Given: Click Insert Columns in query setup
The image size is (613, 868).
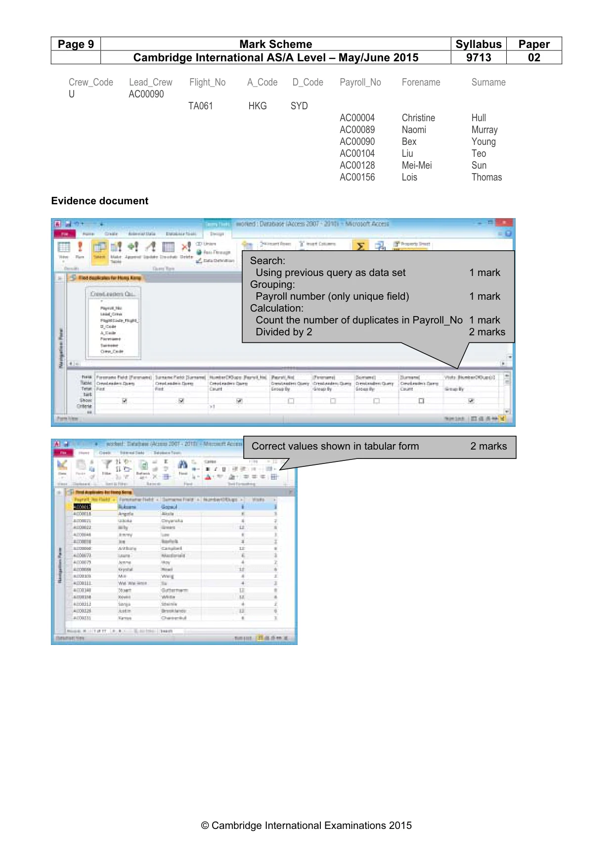Looking at the screenshot, I should 317,244.
